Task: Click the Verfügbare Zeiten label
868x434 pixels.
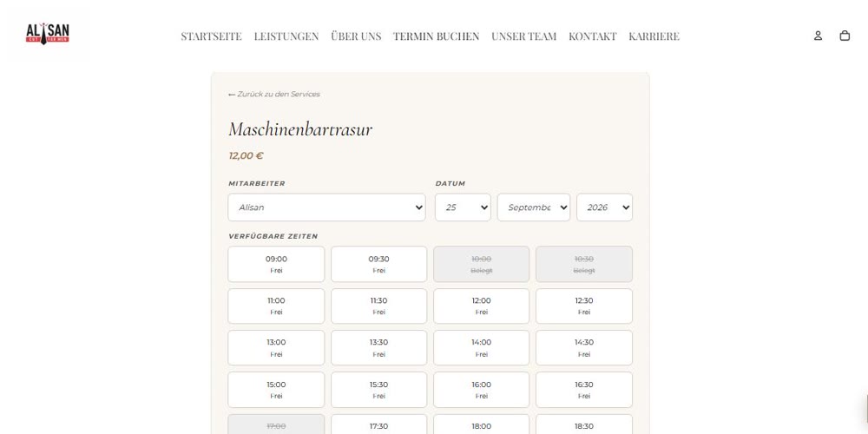Action: point(273,236)
